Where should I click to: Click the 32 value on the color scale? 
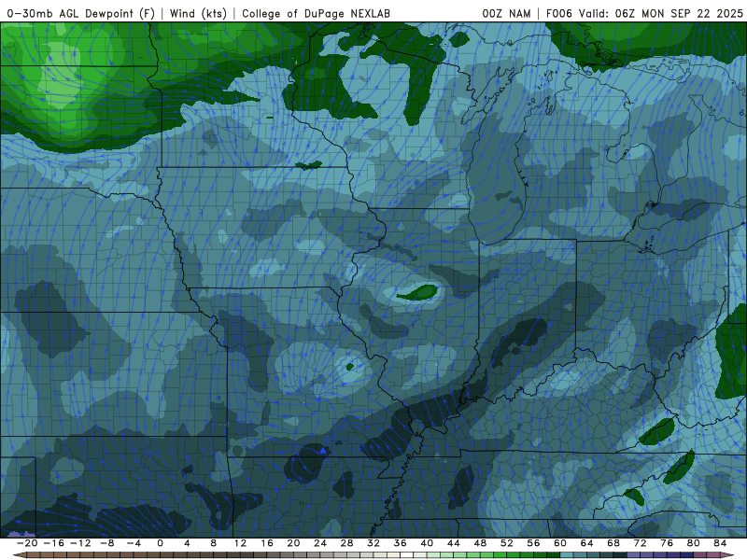(373, 543)
